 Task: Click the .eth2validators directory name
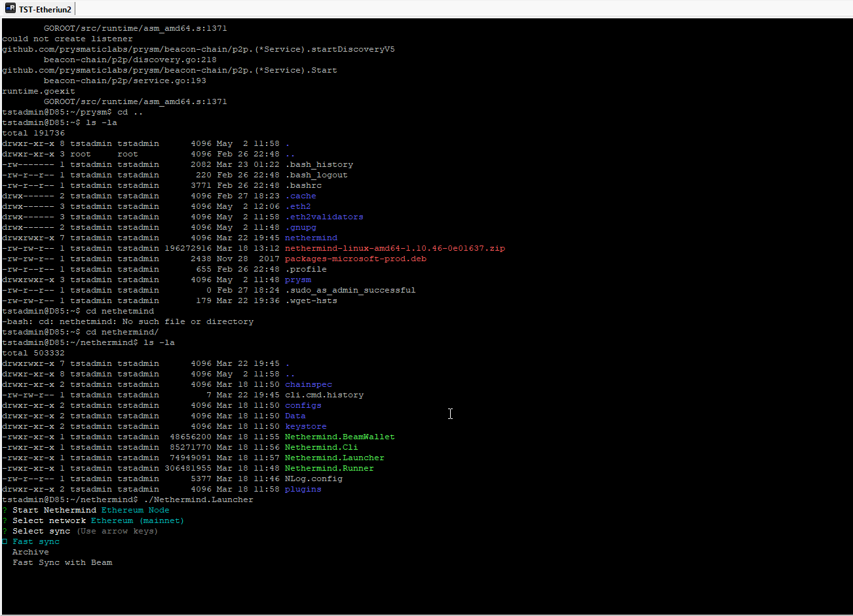tap(324, 217)
